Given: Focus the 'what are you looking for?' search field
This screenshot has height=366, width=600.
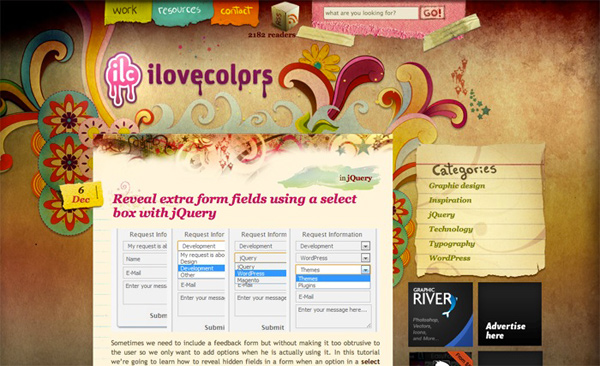Looking at the screenshot, I should pos(371,13).
